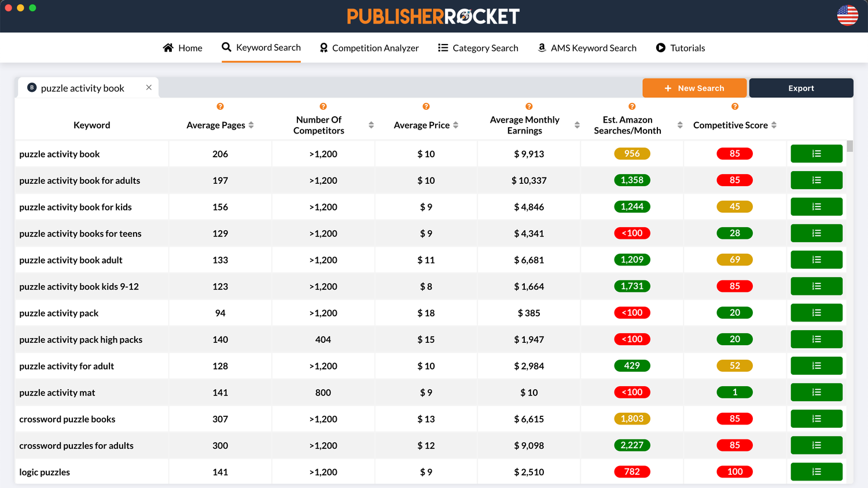Click the 800 competitors value
The width and height of the screenshot is (868, 488).
pyautogui.click(x=323, y=393)
